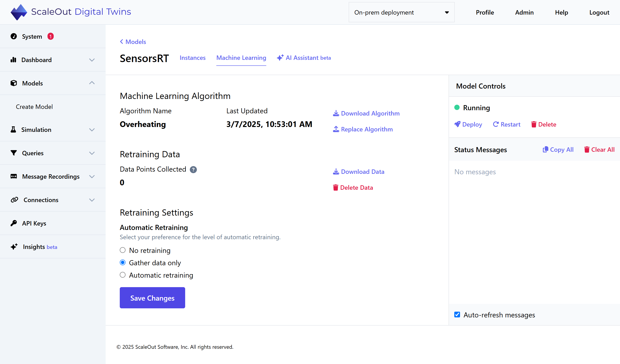
Task: Switch to the Machine Learning tab
Action: (x=241, y=58)
